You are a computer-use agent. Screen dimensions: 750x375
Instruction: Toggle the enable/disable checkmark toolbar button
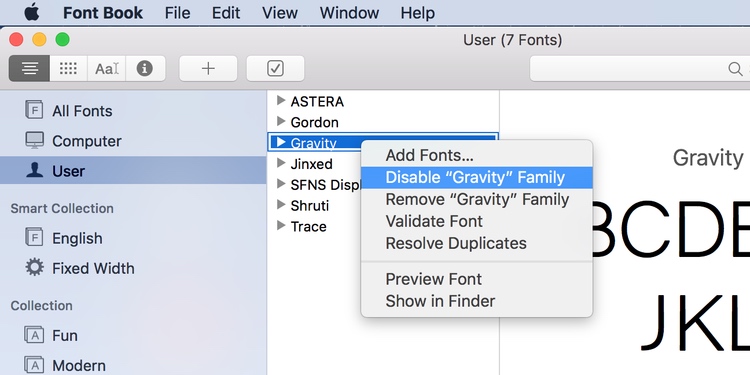(x=275, y=68)
